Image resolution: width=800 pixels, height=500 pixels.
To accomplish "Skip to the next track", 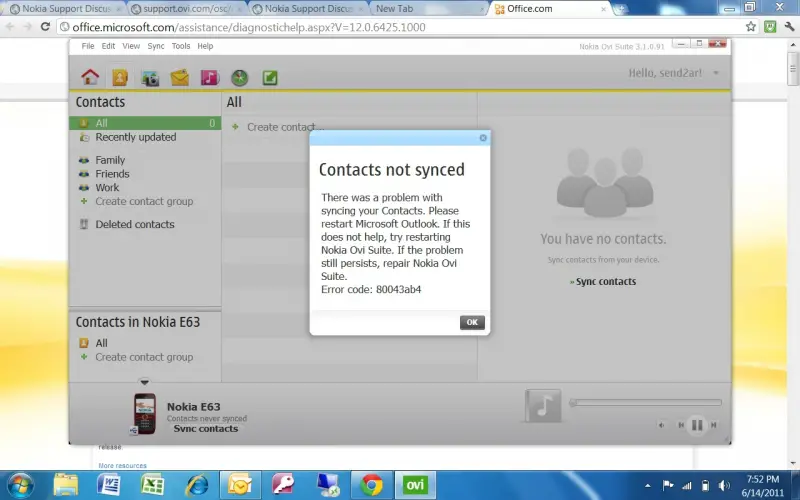I will coord(714,424).
